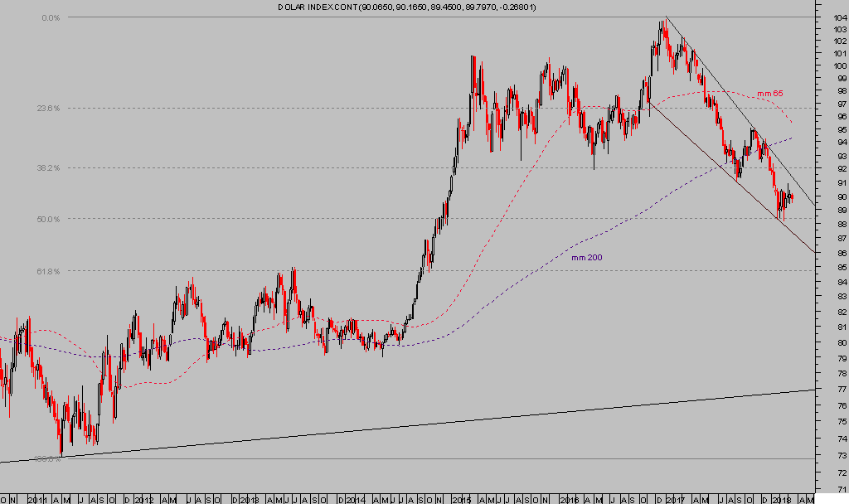Screen dimensions: 849x504
Task: Select the 2014 year marker on time axis
Action: [356, 500]
